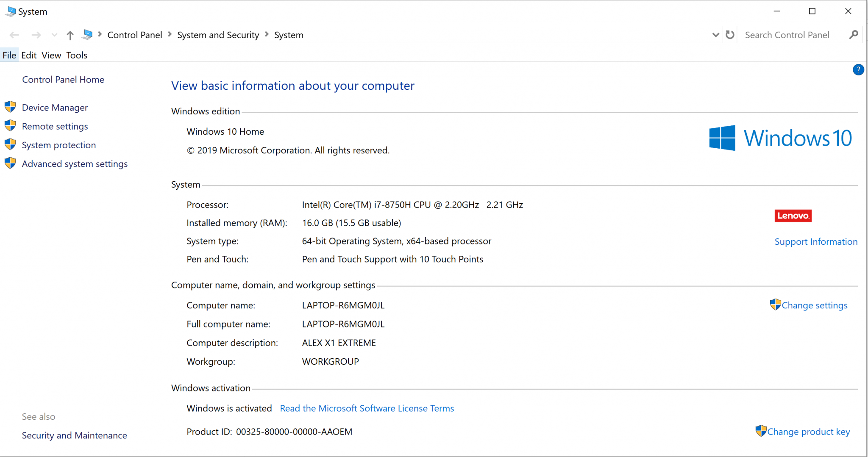Click Change settings for computer name
This screenshot has height=457, width=868.
(814, 305)
